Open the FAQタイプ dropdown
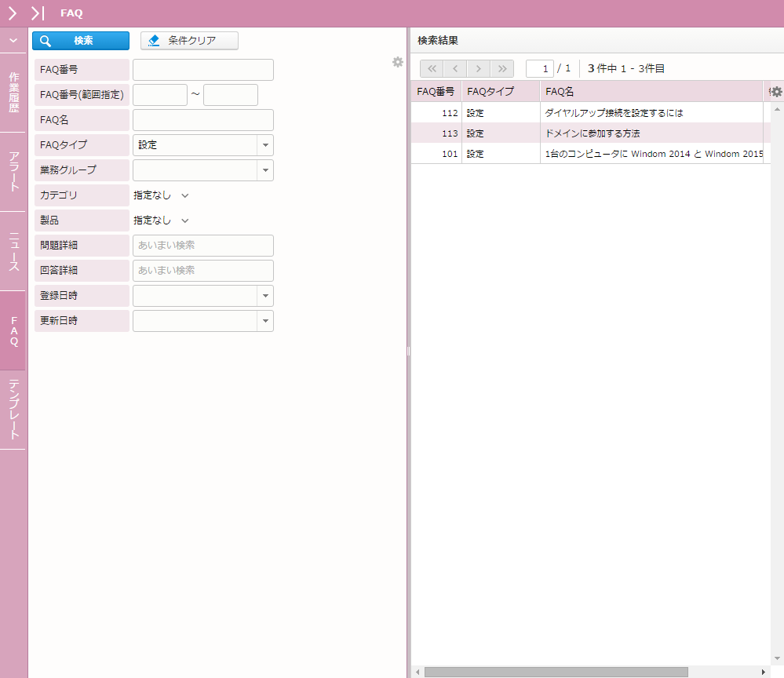Viewport: 784px width, 678px height. tap(265, 145)
